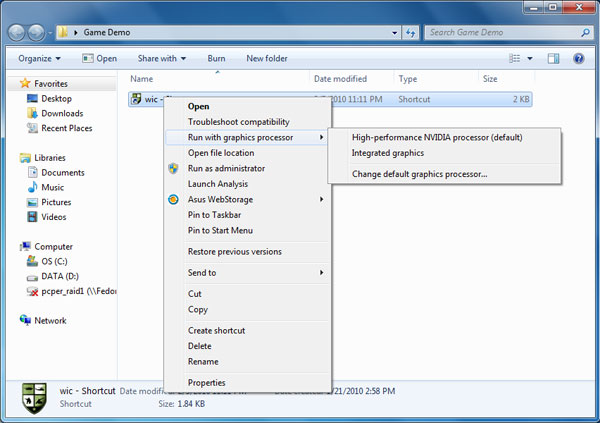
Task: Select Create shortcut
Action: [247, 330]
